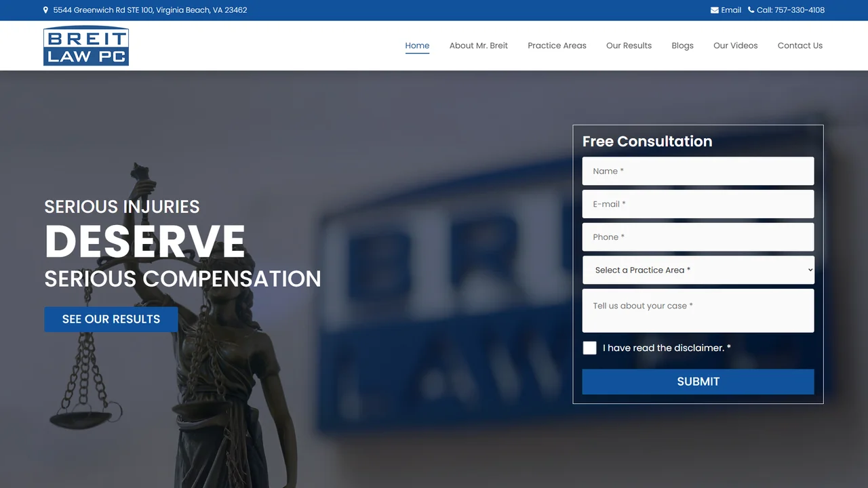Image resolution: width=868 pixels, height=488 pixels.
Task: Click the map pin icon beside the address
Action: [45, 10]
